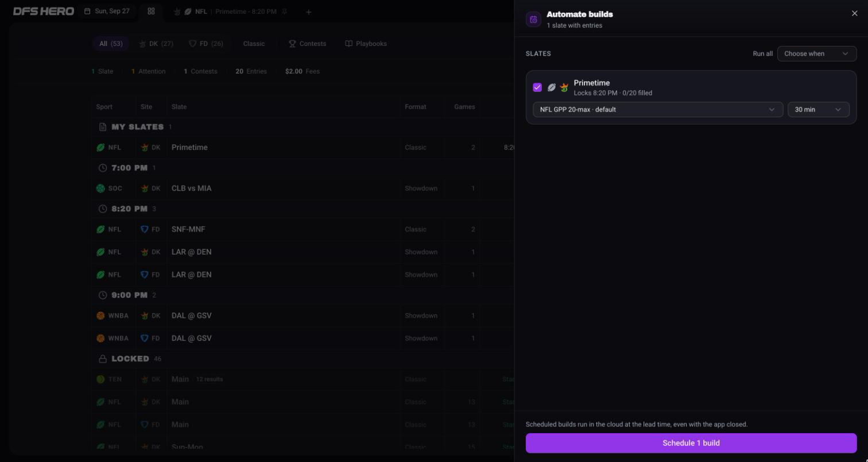Add a new tab with plus icon

(308, 11)
